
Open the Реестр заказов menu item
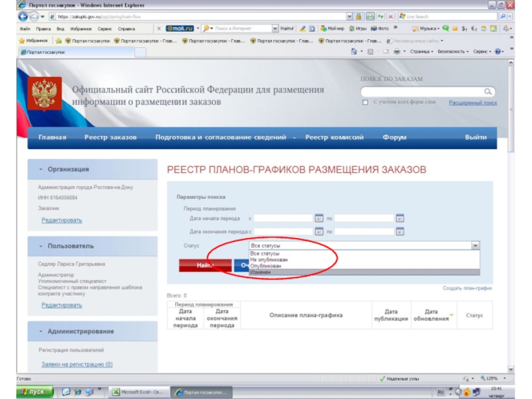click(110, 138)
